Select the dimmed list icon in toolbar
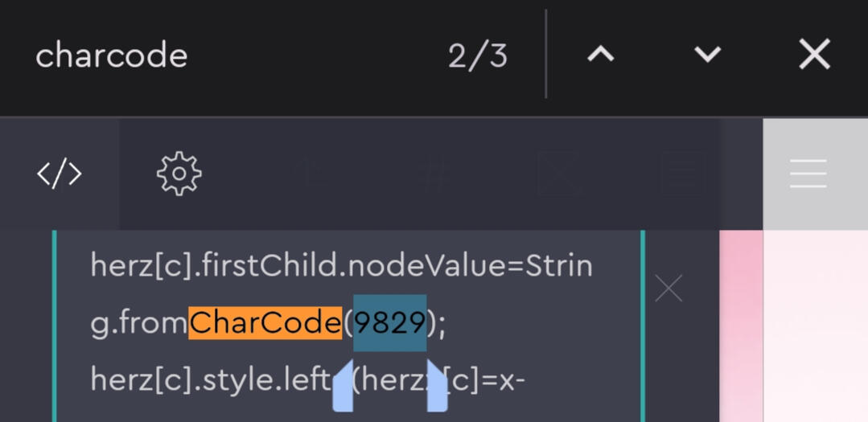Screen dimensions: 868x422 coord(681,174)
